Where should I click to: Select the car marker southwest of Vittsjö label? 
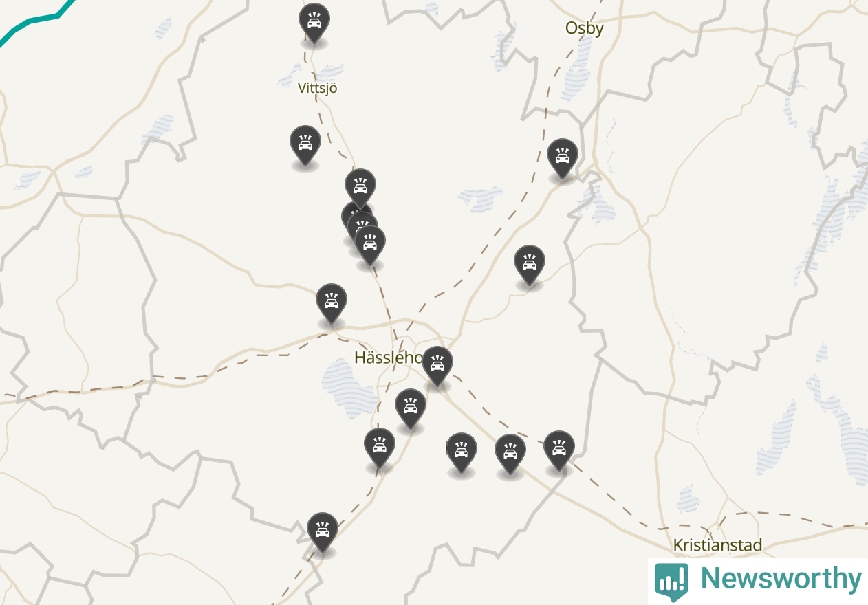pos(305,144)
